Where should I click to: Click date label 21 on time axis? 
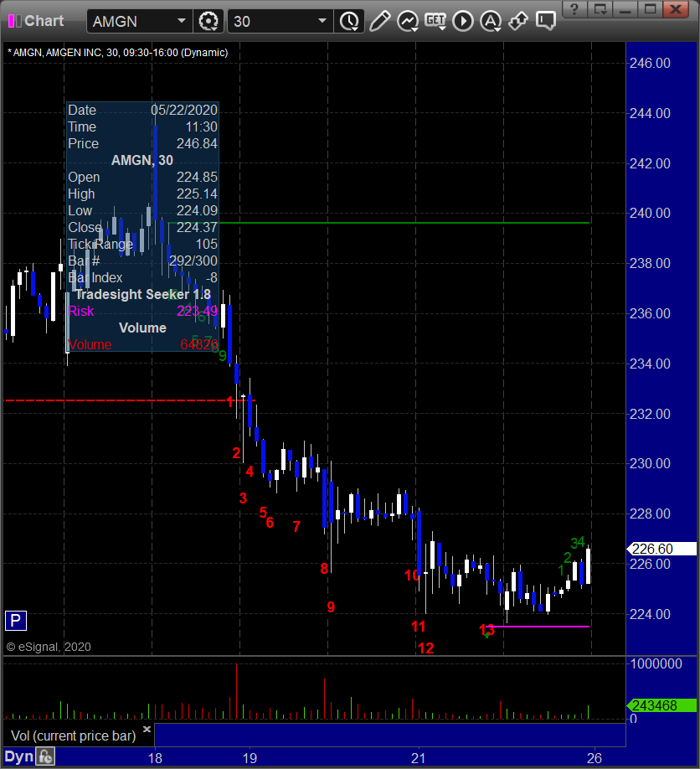point(418,758)
